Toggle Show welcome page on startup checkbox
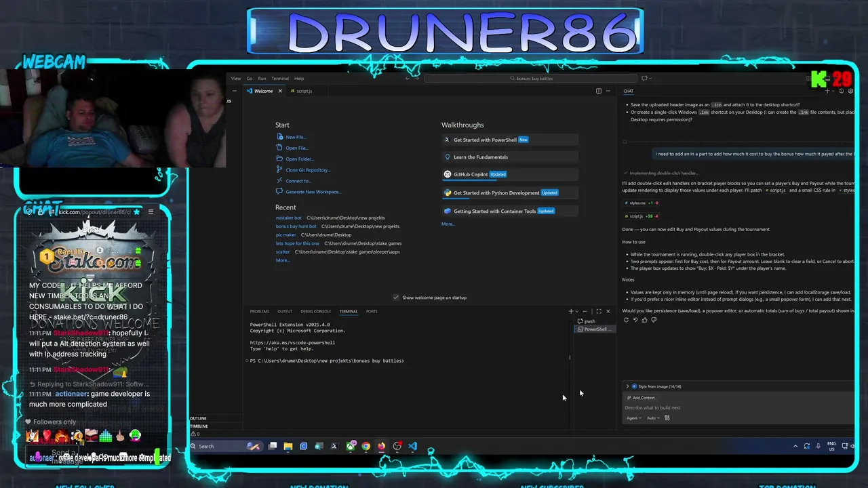 click(x=396, y=298)
